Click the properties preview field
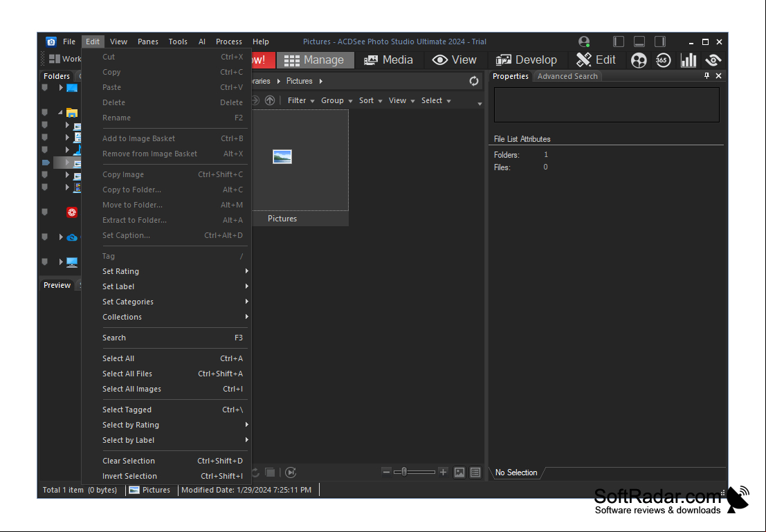The image size is (766, 532). [606, 104]
